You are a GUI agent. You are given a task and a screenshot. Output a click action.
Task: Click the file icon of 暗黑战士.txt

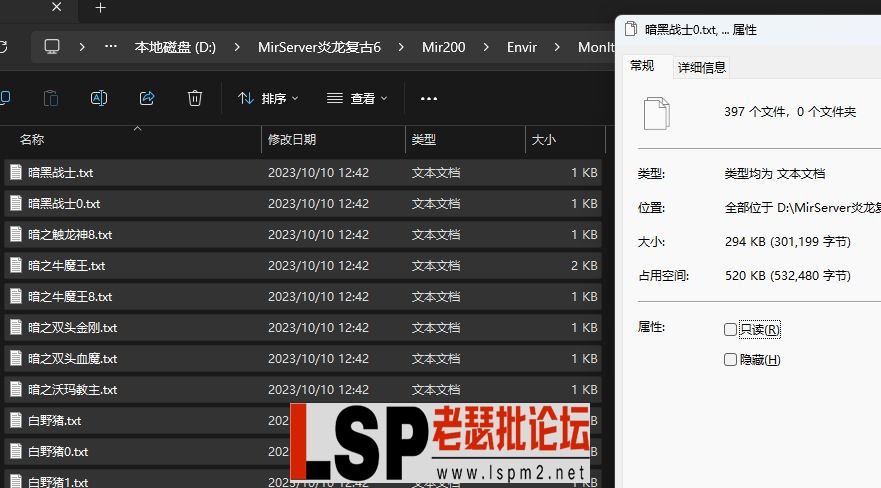pyautogui.click(x=16, y=172)
